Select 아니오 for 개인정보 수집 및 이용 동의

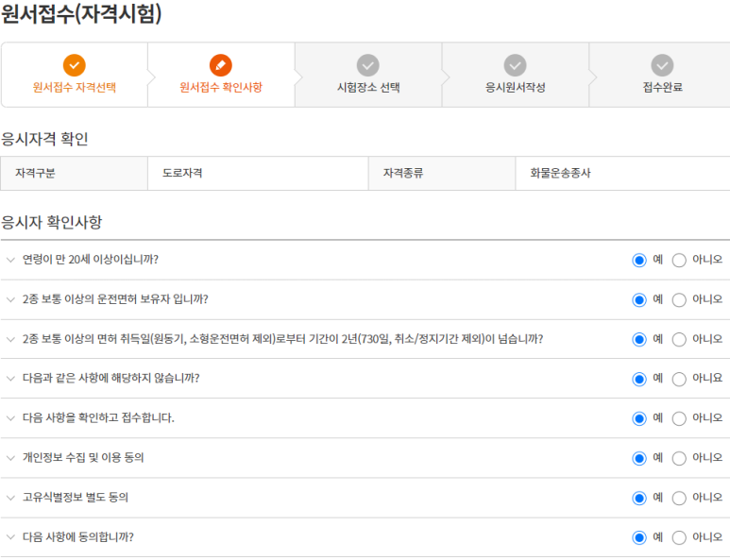click(x=679, y=459)
